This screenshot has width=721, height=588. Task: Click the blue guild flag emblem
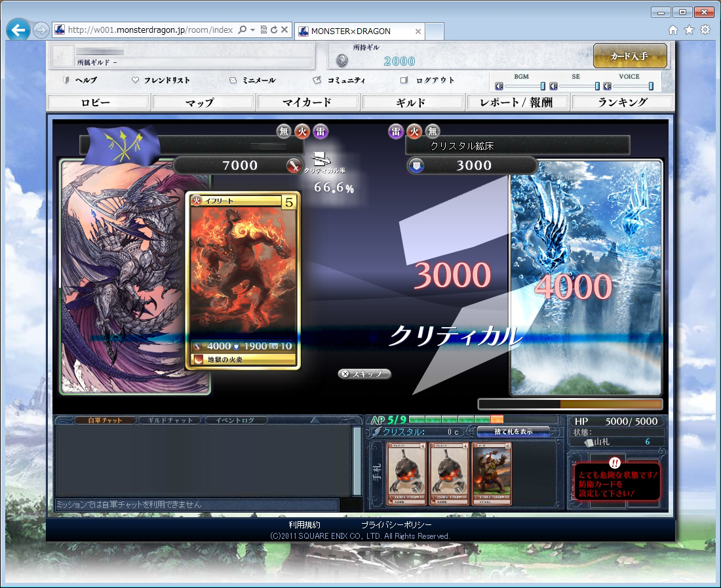[123, 145]
